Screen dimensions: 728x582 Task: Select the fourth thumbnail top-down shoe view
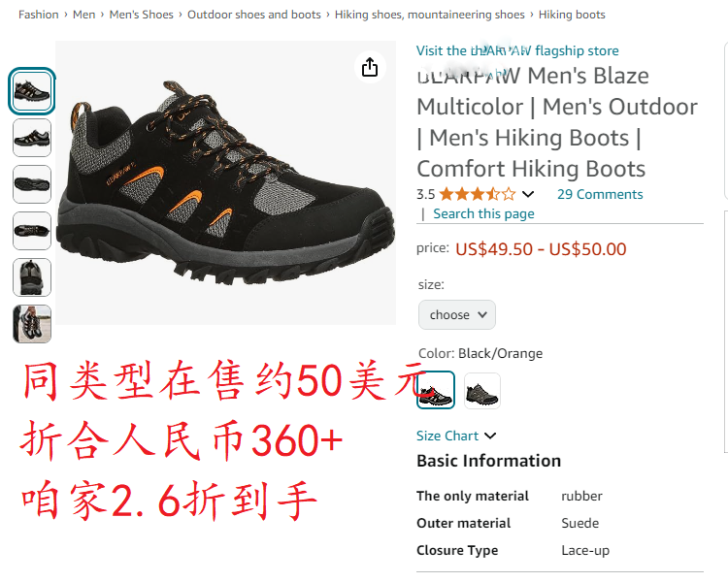click(32, 231)
